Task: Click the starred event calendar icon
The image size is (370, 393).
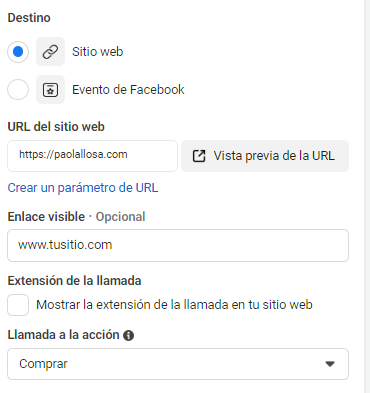Action: point(50,89)
